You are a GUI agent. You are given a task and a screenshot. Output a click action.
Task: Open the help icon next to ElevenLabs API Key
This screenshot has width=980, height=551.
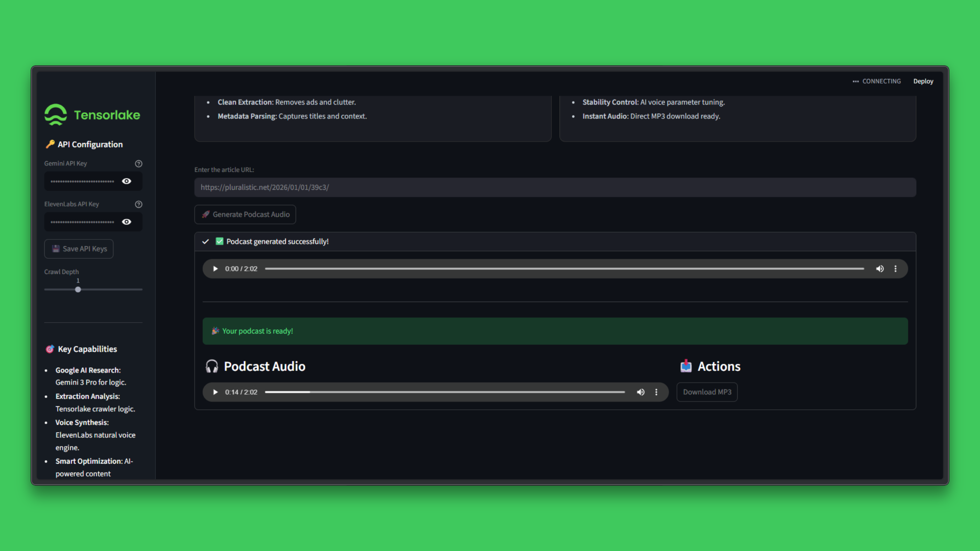[x=138, y=204]
